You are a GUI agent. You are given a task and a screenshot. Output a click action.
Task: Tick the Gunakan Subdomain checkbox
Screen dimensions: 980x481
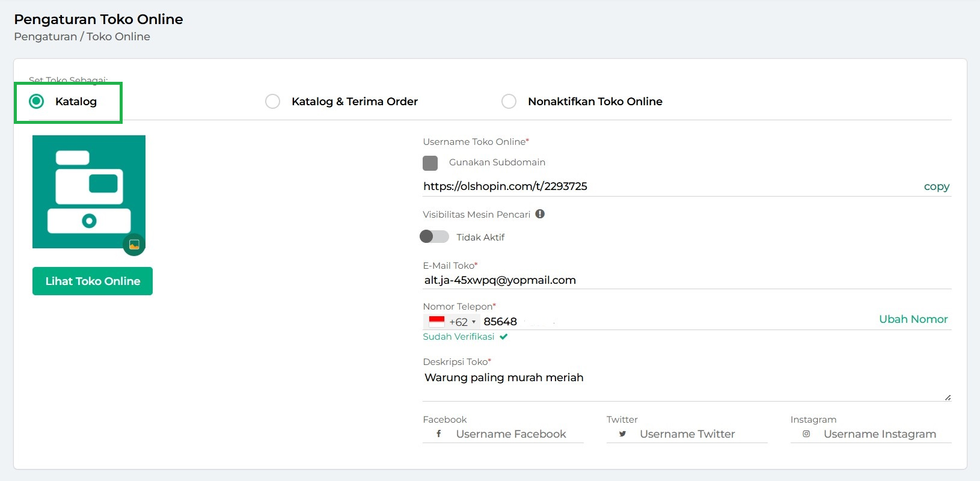point(430,163)
